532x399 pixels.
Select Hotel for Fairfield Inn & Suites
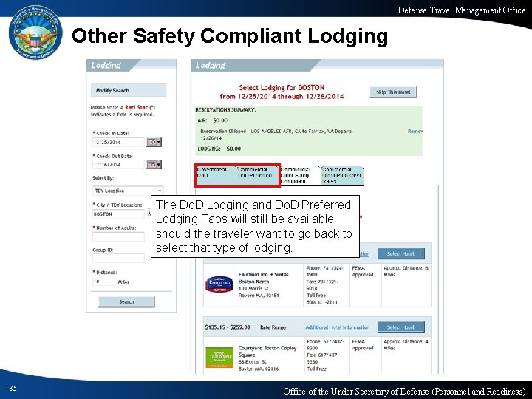(400, 253)
